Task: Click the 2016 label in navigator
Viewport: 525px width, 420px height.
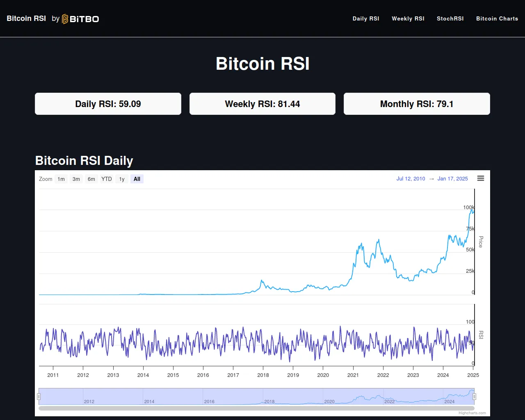Action: tap(209, 402)
